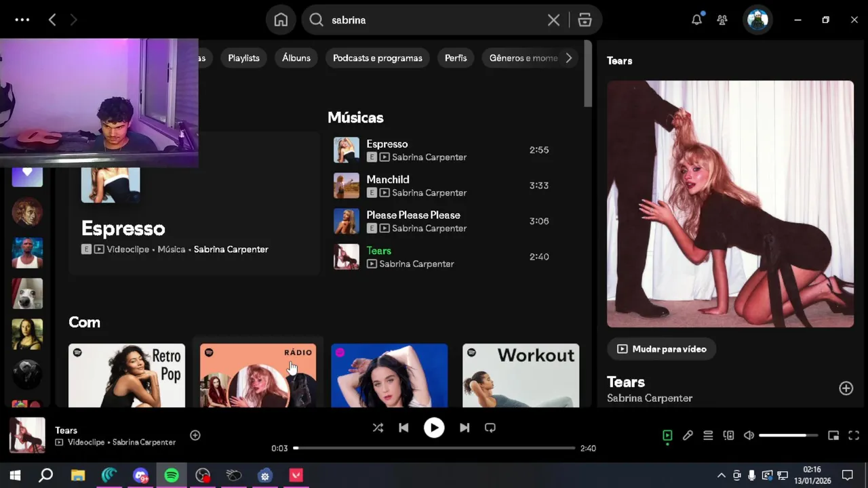Add Tears to library in side panel
Image resolution: width=868 pixels, height=488 pixels.
[x=846, y=388]
